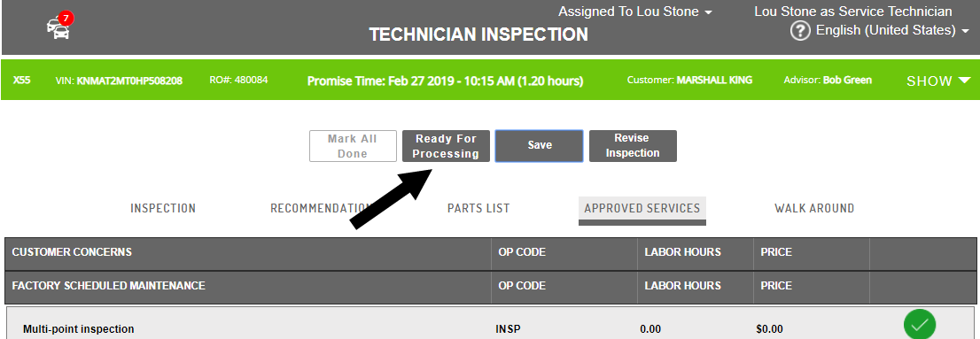Go to the Walk Around tab
Image resolution: width=980 pixels, height=339 pixels.
tap(814, 208)
